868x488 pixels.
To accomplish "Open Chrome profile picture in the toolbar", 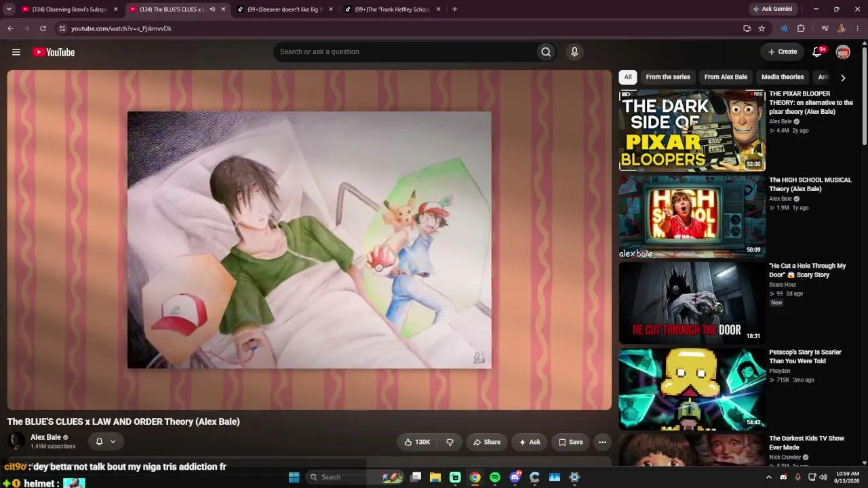I will pos(841,28).
